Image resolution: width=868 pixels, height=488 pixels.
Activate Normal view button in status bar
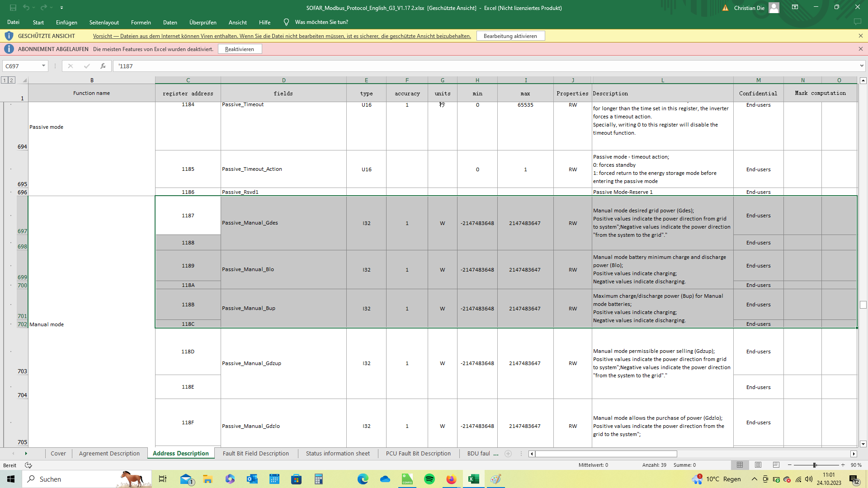[x=740, y=465]
